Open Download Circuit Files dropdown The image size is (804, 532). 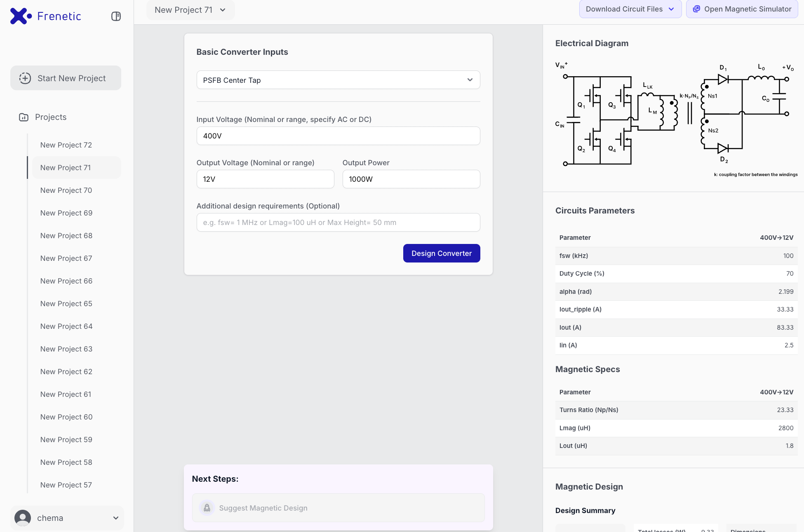pyautogui.click(x=630, y=9)
